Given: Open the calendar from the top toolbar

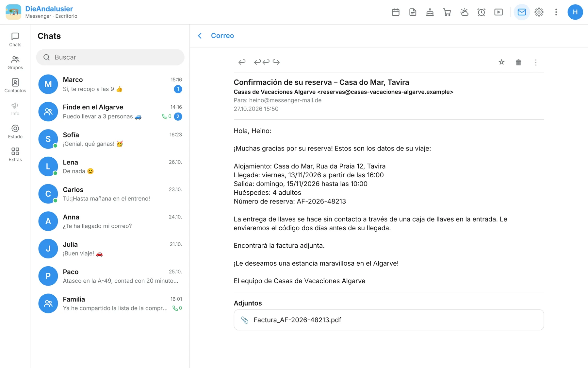Looking at the screenshot, I should [396, 12].
